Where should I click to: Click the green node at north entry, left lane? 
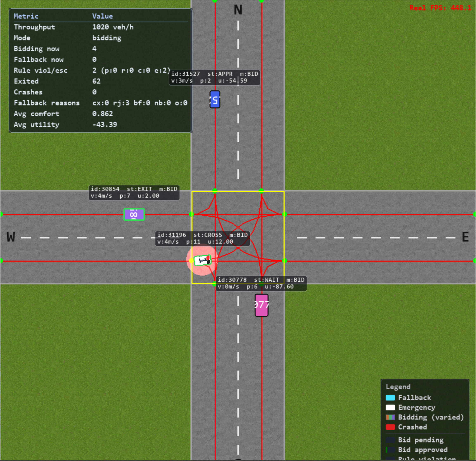pyautogui.click(x=215, y=191)
